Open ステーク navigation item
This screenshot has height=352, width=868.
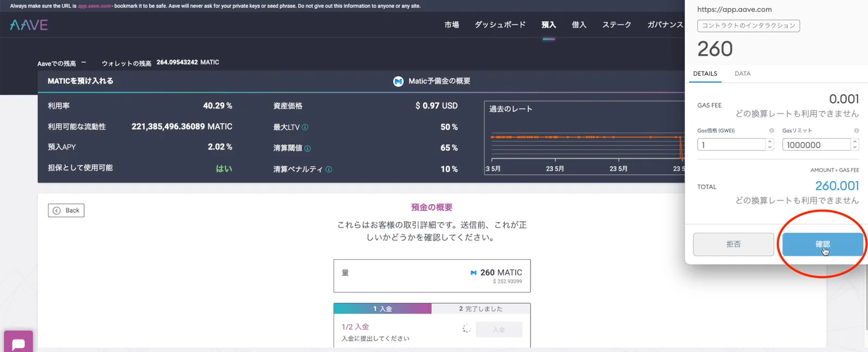(617, 25)
